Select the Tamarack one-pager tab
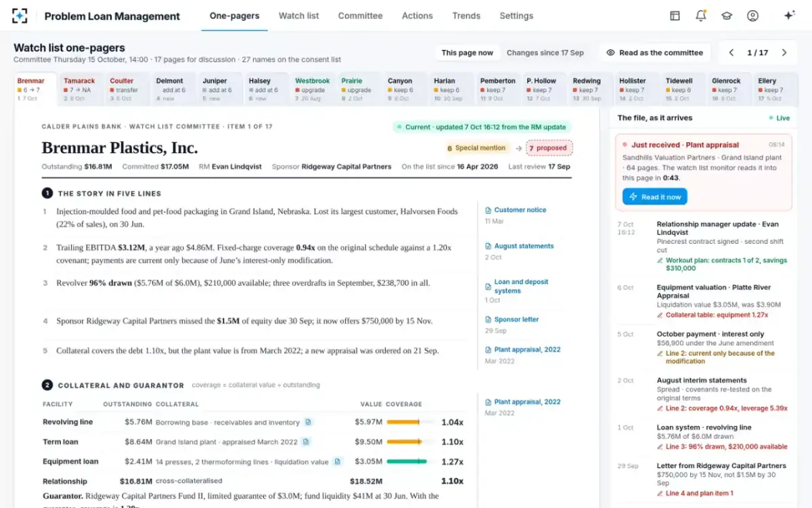Viewport: 812px width, 508px height. pos(82,89)
